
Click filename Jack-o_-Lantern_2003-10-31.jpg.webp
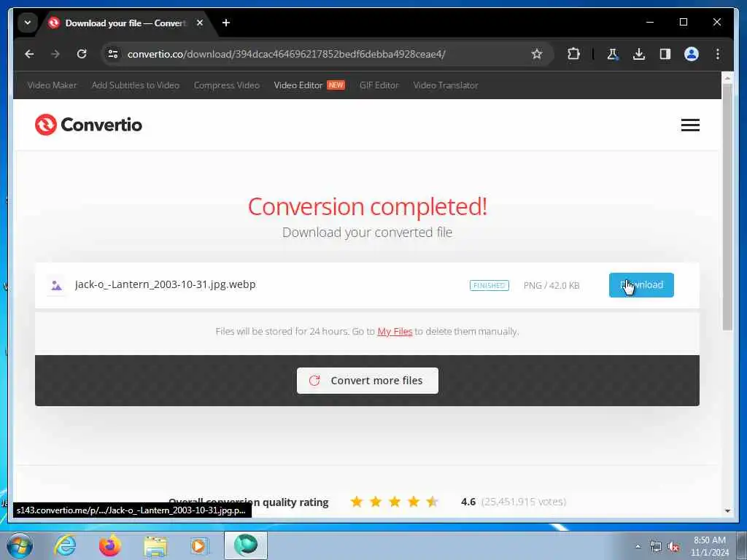click(x=165, y=285)
